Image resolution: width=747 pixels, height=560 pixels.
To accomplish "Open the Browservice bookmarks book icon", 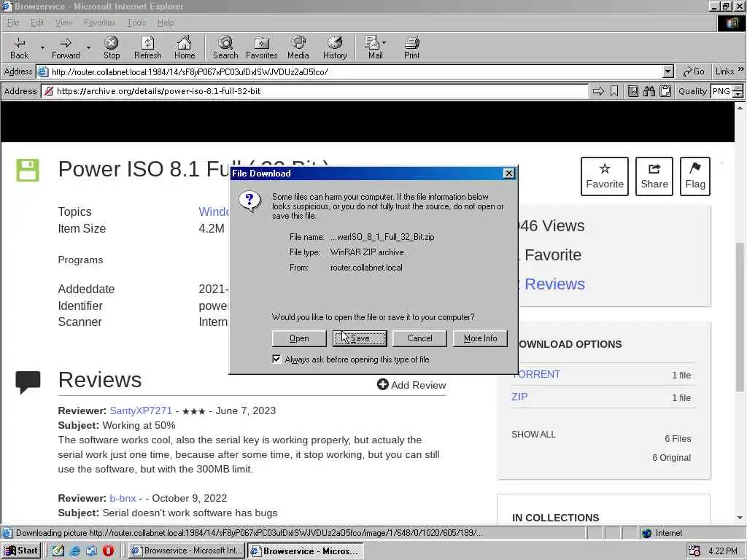I will click(633, 91).
